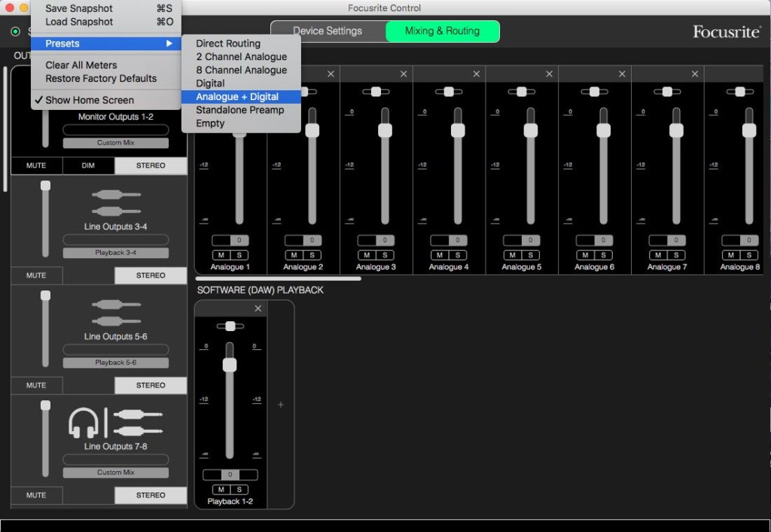This screenshot has height=532, width=771.
Task: Click the jack plug icon for Line Outputs 3-4
Action: [116, 203]
